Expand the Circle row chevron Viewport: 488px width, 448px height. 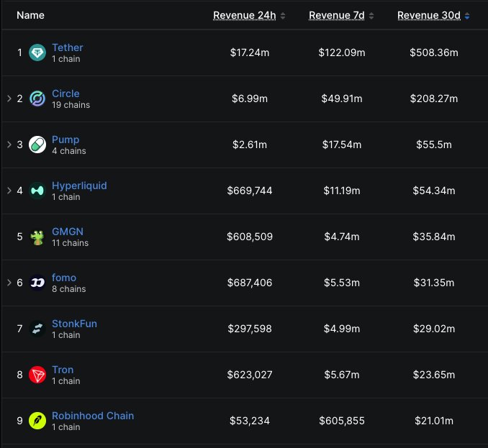click(9, 99)
